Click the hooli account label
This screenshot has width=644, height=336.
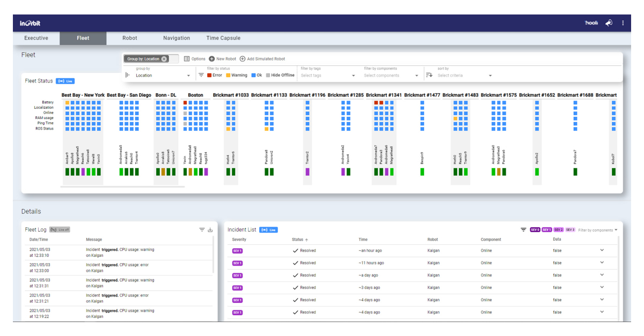tap(591, 23)
